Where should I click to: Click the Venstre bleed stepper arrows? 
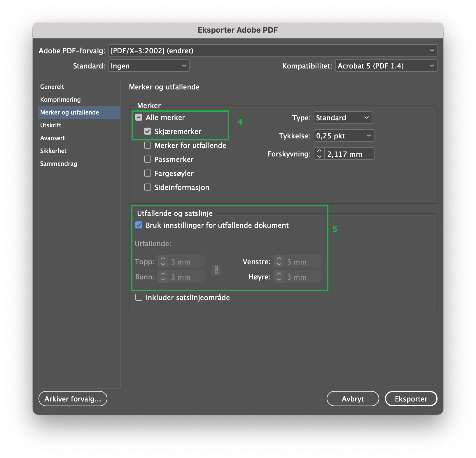click(x=279, y=262)
